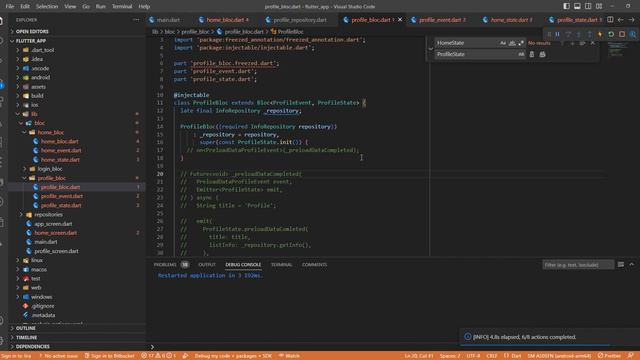Toggle primary side bar layout icon

coord(567,6)
